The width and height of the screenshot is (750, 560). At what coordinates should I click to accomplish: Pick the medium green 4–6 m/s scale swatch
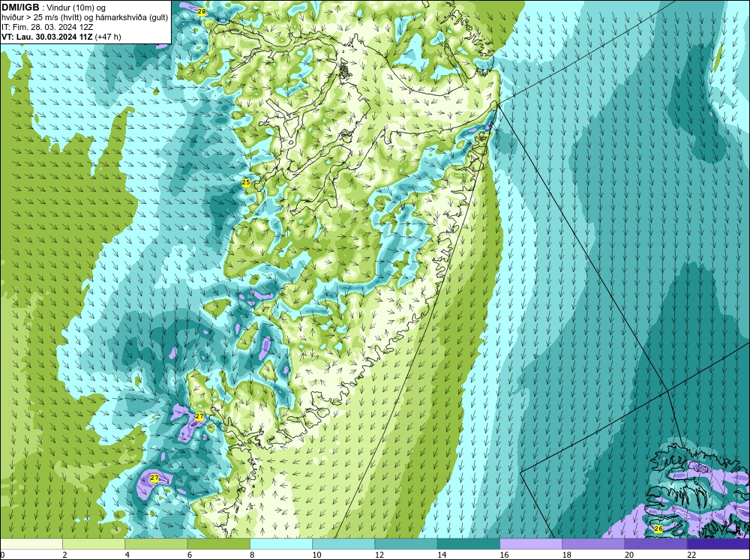click(x=156, y=544)
